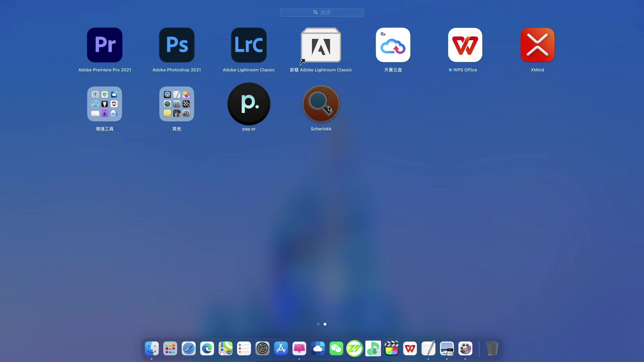Switch to the first Launchpad page dot
644x362 pixels.
pos(318,324)
